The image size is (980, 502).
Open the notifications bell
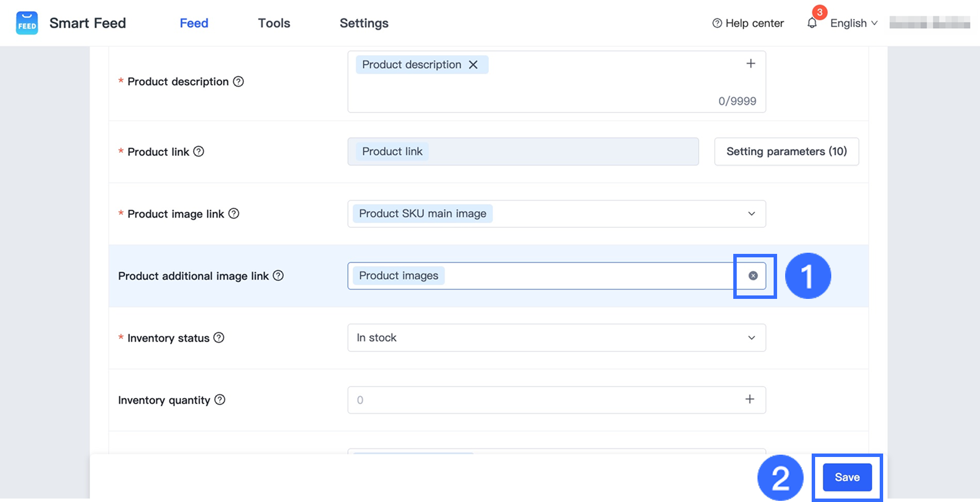812,23
